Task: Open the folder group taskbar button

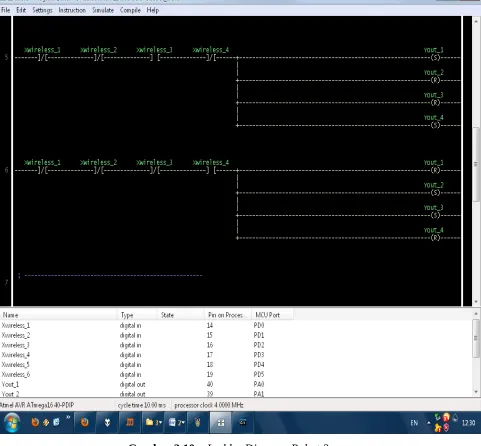Action: coord(153,423)
